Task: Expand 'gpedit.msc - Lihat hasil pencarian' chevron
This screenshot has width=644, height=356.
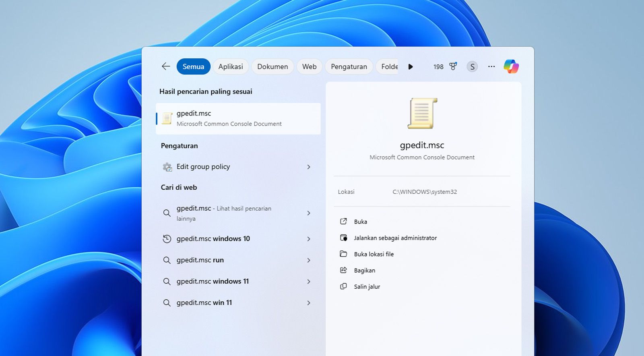Action: (309, 213)
